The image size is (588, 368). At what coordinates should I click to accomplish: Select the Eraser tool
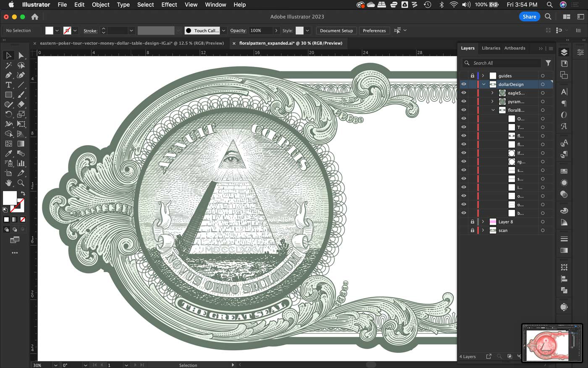pos(21,104)
